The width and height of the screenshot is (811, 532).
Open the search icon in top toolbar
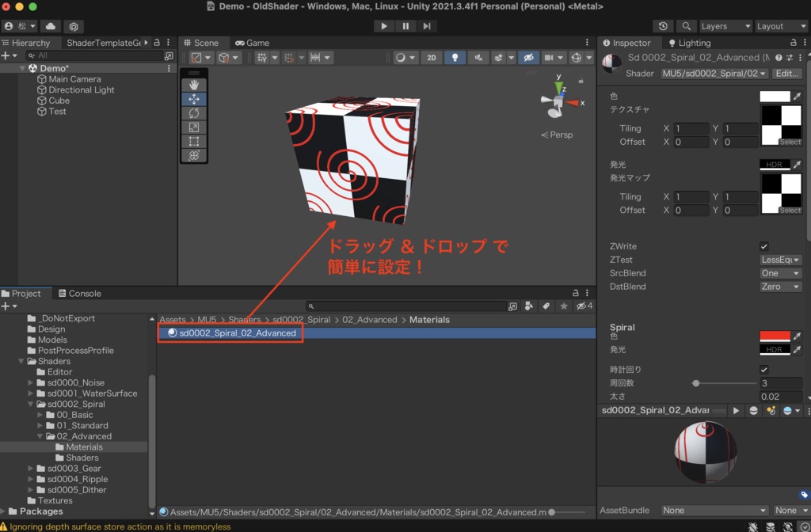pyautogui.click(x=686, y=25)
